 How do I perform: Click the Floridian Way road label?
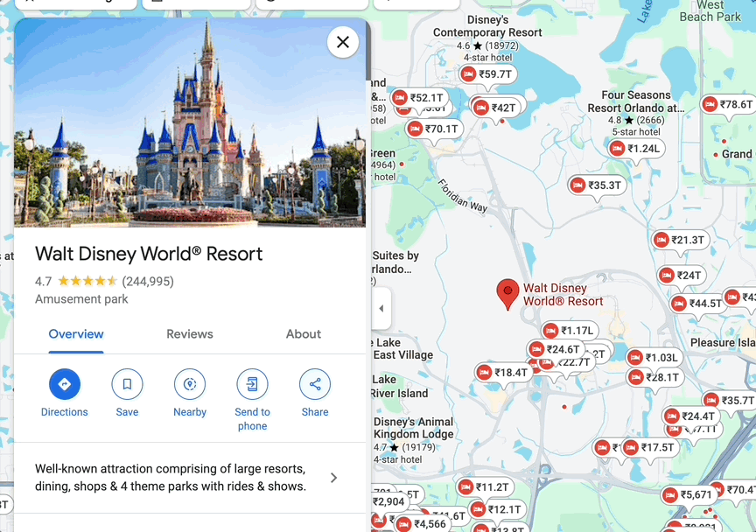click(x=463, y=196)
